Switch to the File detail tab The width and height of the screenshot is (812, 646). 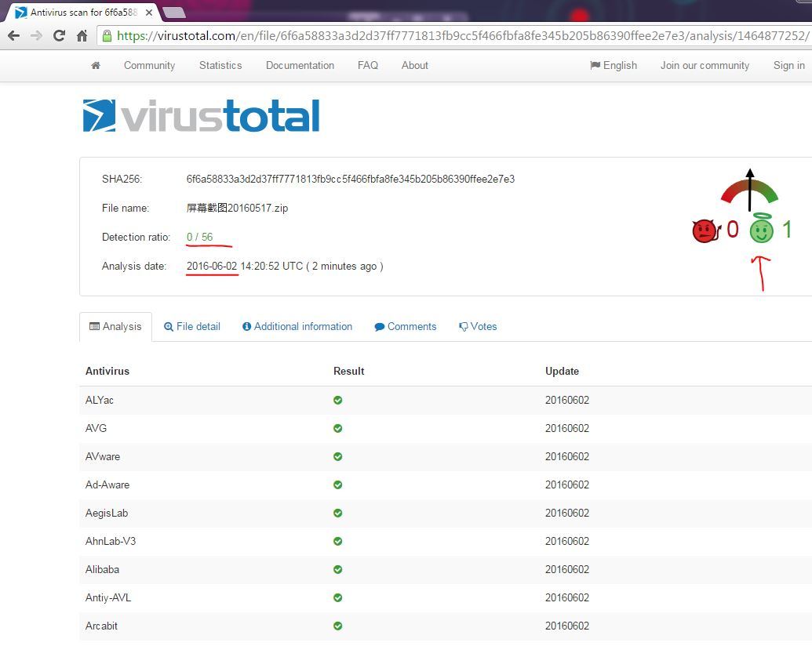(192, 327)
